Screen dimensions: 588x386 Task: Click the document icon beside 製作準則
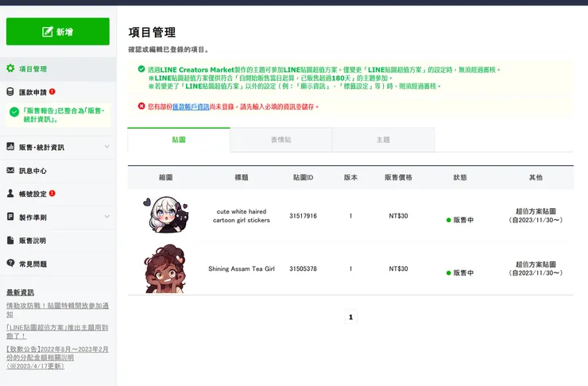point(10,216)
